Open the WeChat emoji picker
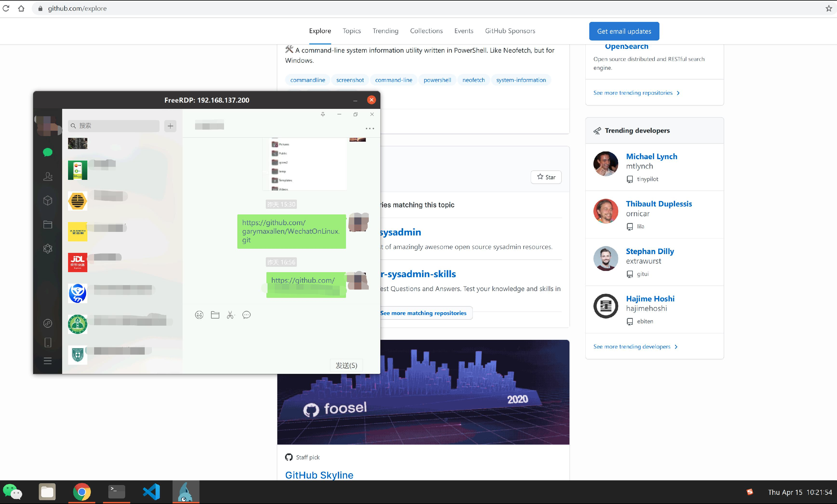 [199, 315]
